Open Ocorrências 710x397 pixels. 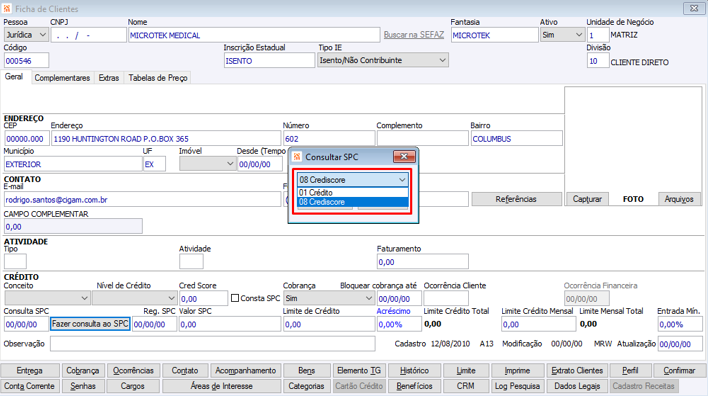point(134,371)
